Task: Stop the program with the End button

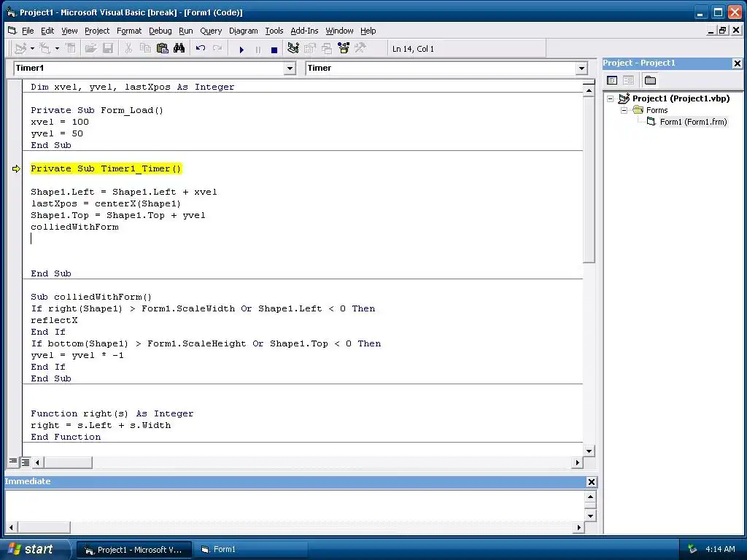Action: click(274, 49)
